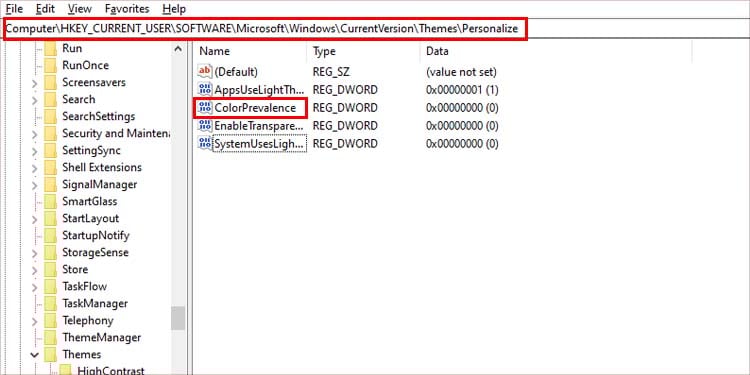750x375 pixels.
Task: Select the HighContrast folder icon
Action: tap(66, 370)
